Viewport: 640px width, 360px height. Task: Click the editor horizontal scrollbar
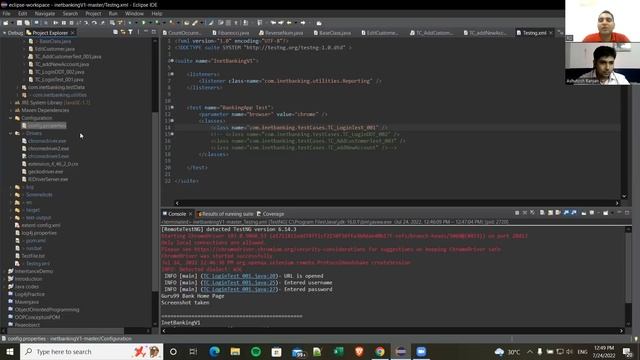(397, 203)
